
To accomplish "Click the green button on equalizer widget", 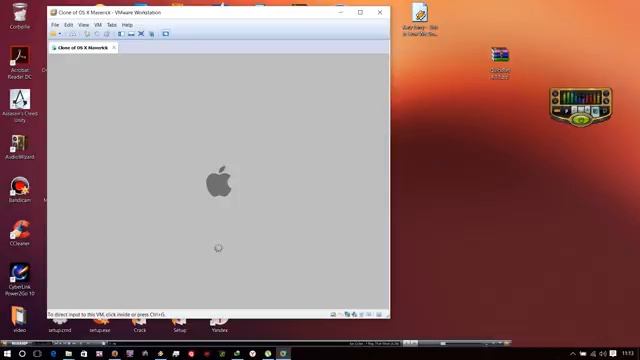I will (580, 120).
